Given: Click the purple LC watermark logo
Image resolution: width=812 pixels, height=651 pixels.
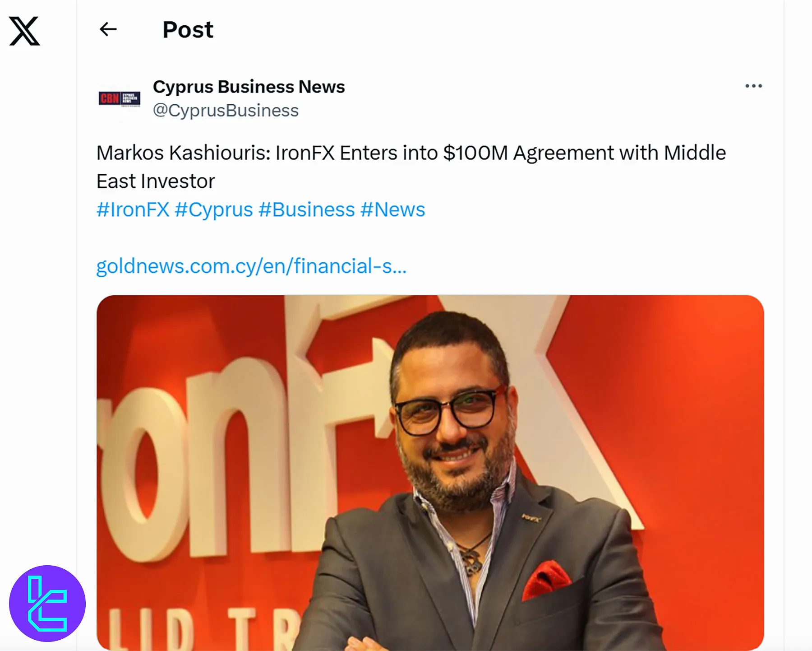Looking at the screenshot, I should tap(47, 604).
